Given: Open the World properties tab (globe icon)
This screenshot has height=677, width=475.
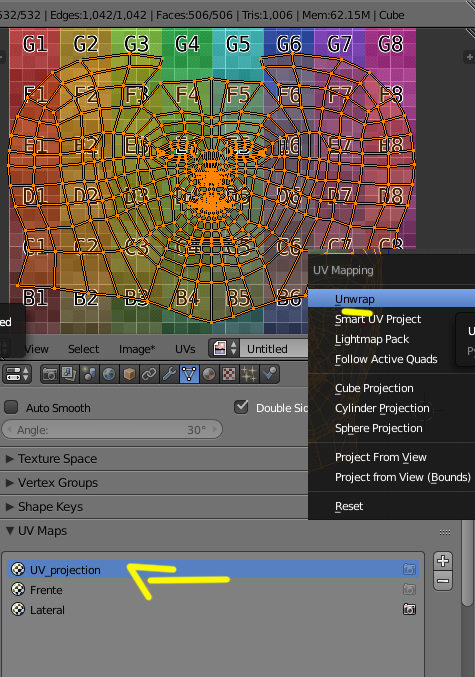Looking at the screenshot, I should 109,374.
